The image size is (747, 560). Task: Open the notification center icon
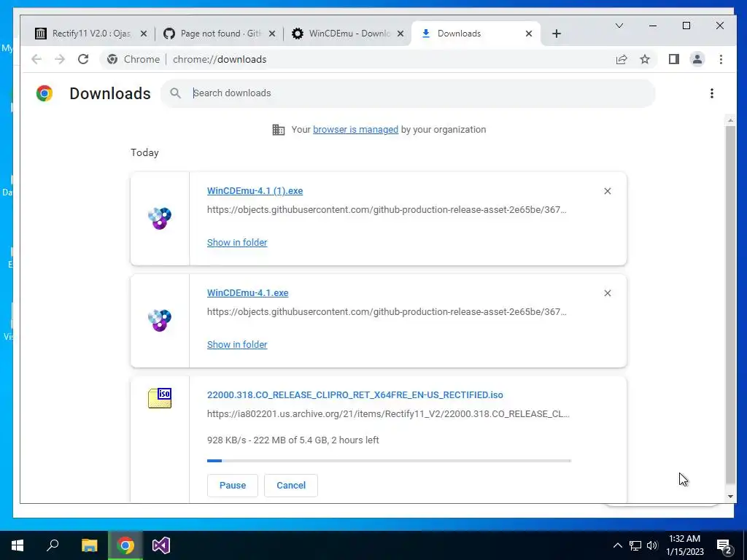tap(724, 545)
